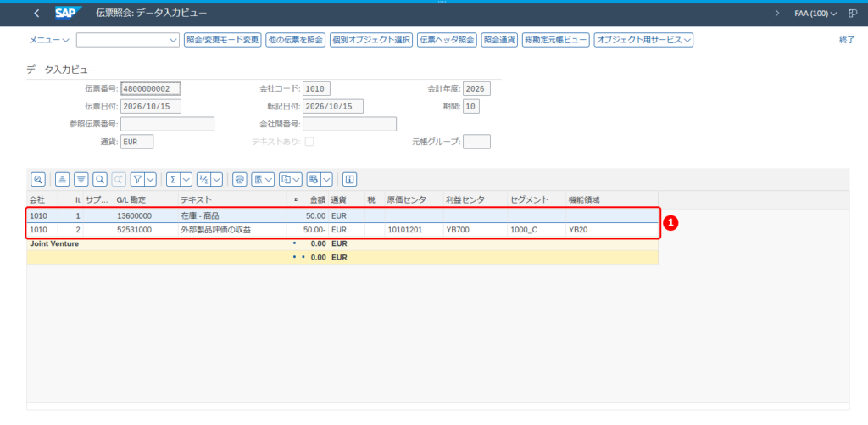
Task: Click the information icon in table toolbar
Action: (350, 179)
